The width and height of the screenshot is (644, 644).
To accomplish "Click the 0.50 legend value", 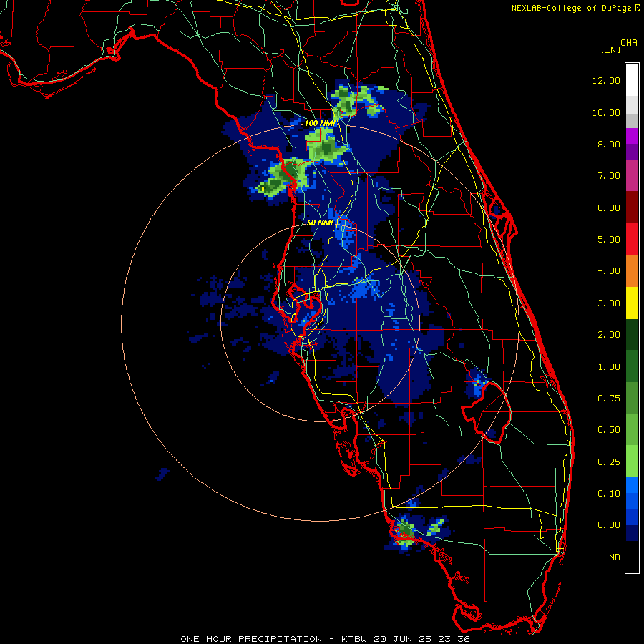I will tap(609, 430).
